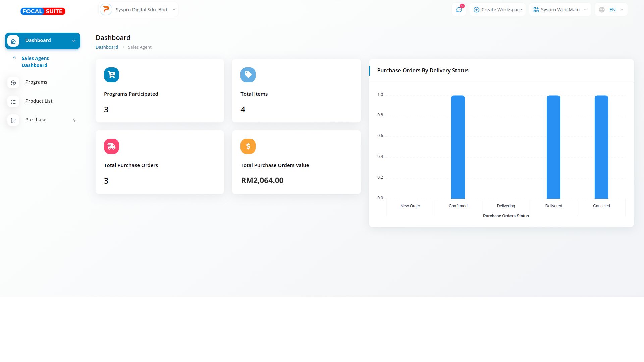Click the orange dollar sign icon
The height and width of the screenshot is (362, 644).
click(248, 146)
